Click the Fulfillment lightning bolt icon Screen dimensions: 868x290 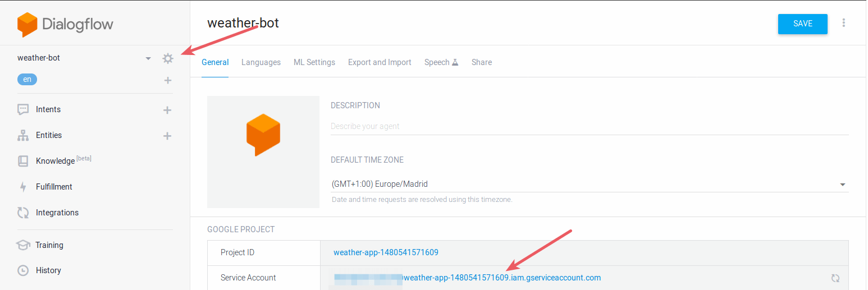point(23,187)
